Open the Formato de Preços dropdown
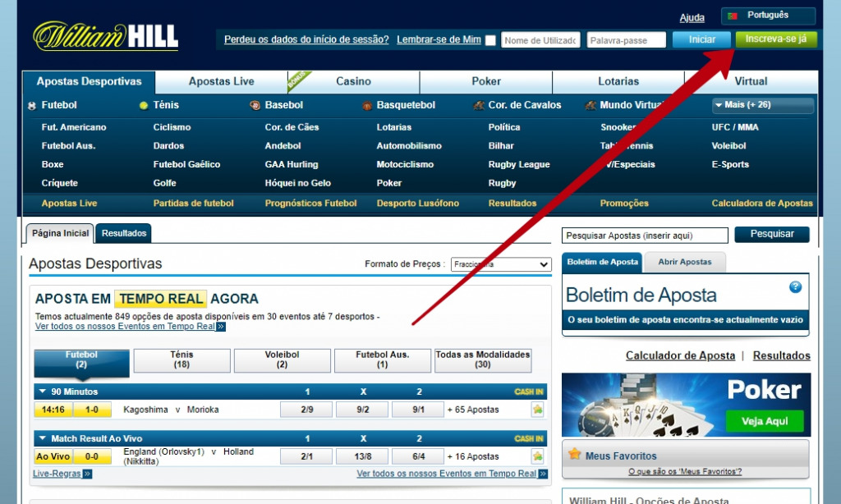The width and height of the screenshot is (841, 504). click(x=501, y=264)
